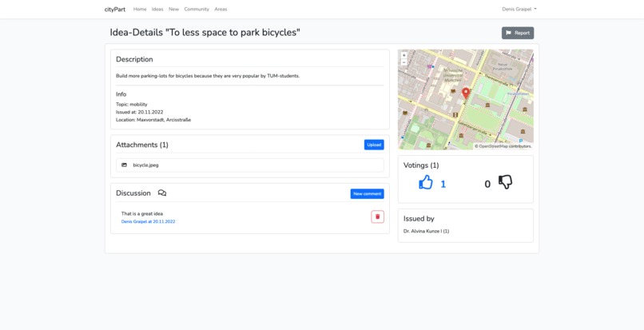
Task: Click the 'Votings (1)' heading
Action: click(x=421, y=165)
